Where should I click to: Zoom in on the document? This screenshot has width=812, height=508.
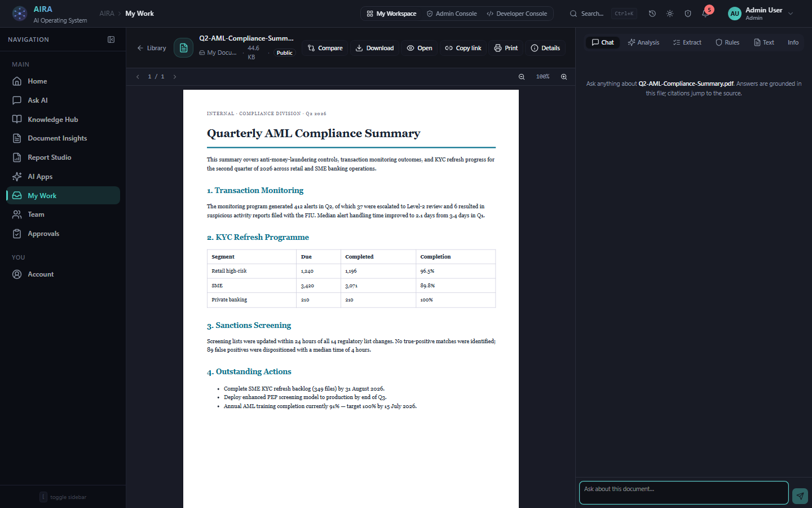564,77
